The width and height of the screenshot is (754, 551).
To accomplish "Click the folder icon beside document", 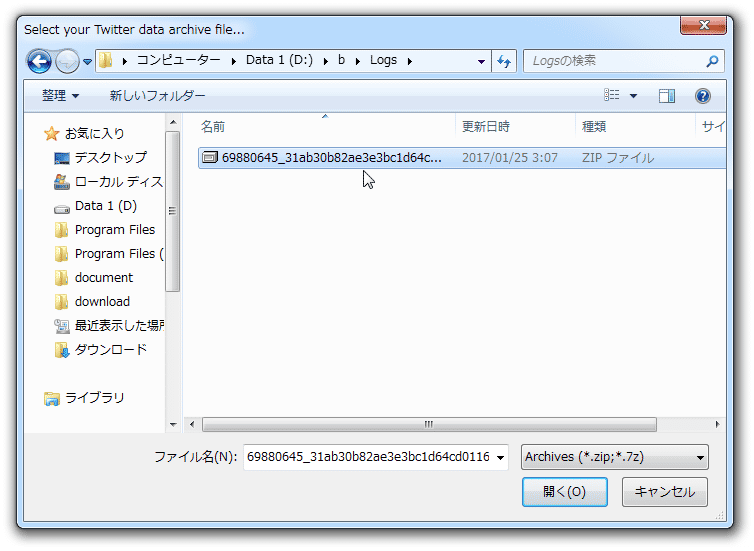I will pos(61,278).
